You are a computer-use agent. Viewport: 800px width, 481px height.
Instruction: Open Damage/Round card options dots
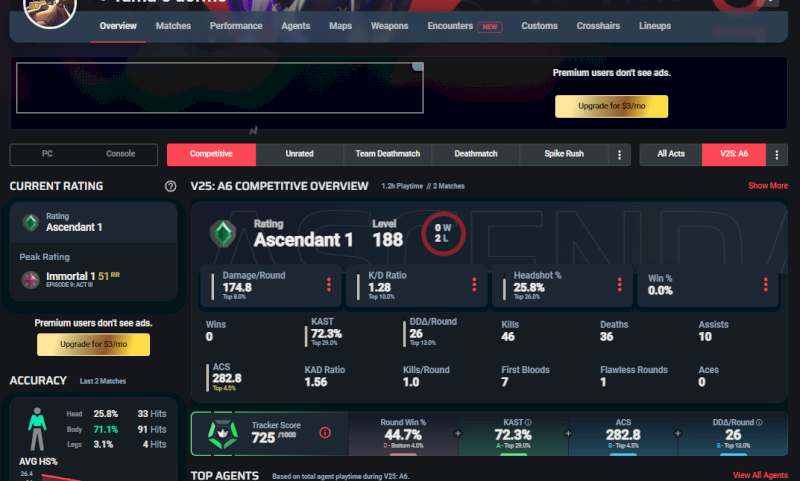[329, 285]
